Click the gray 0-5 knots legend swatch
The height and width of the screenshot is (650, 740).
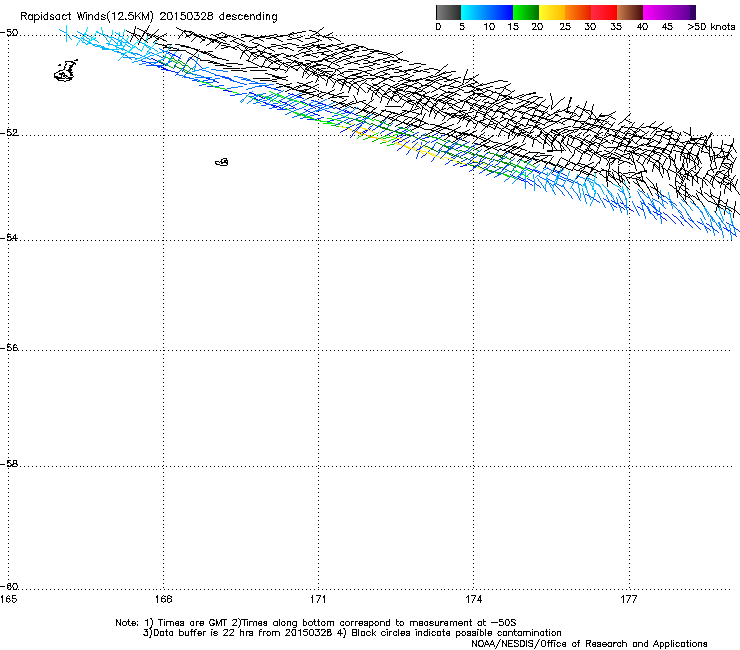coord(448,12)
